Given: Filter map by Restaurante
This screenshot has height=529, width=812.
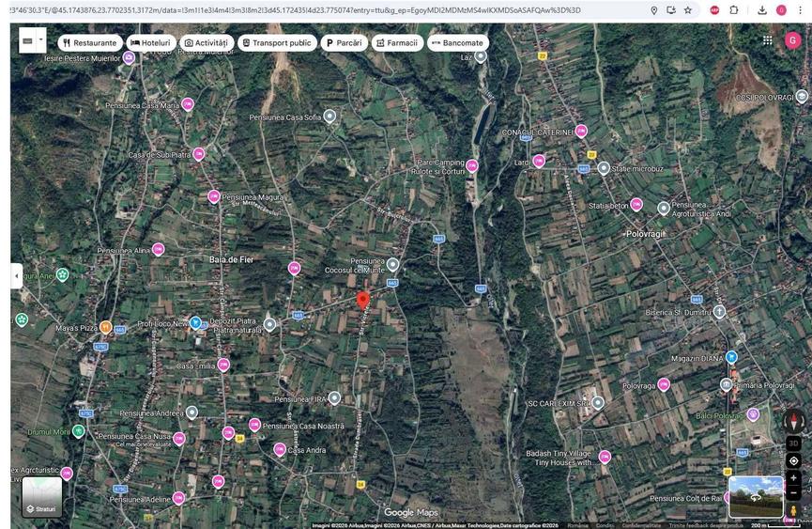Looking at the screenshot, I should (x=90, y=43).
